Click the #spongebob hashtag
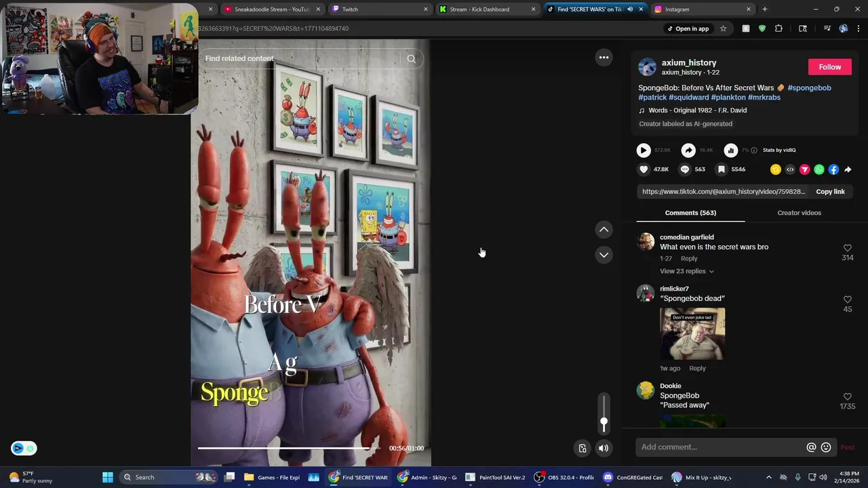 pyautogui.click(x=809, y=87)
